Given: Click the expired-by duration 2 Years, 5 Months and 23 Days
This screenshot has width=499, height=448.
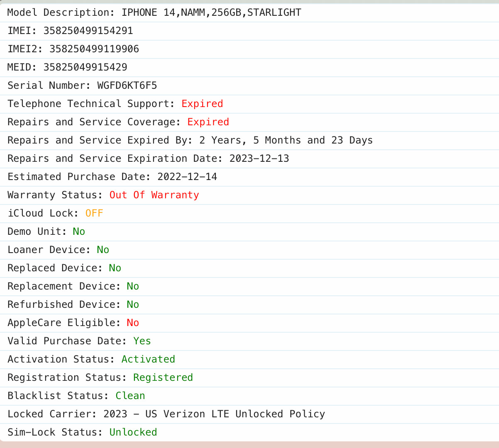Looking at the screenshot, I should click(286, 140).
